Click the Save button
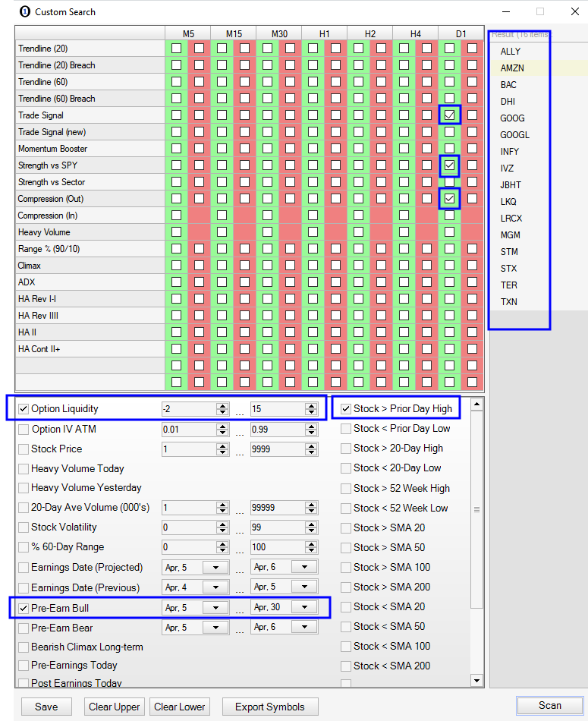Screen dimensions: 588x721 coord(46,707)
